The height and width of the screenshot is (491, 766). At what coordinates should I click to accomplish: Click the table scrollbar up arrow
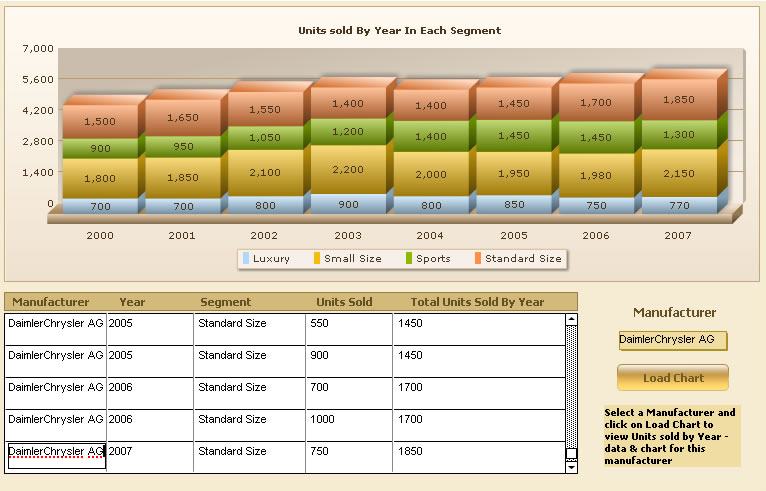pos(571,320)
